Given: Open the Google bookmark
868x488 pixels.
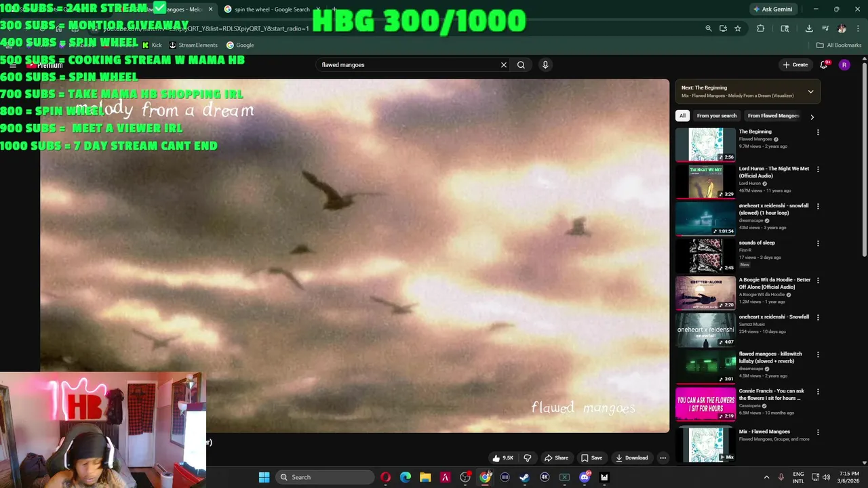Looking at the screenshot, I should [x=240, y=45].
